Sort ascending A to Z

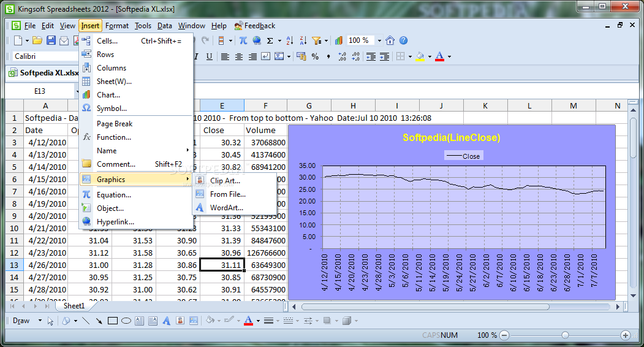[290, 40]
